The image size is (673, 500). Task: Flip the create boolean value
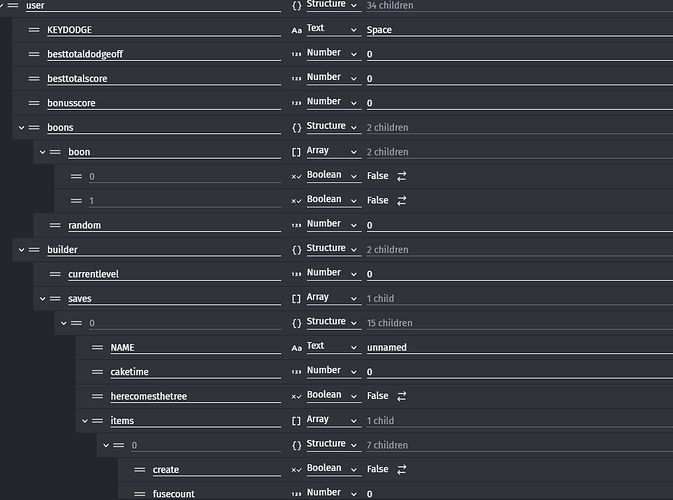(401, 469)
